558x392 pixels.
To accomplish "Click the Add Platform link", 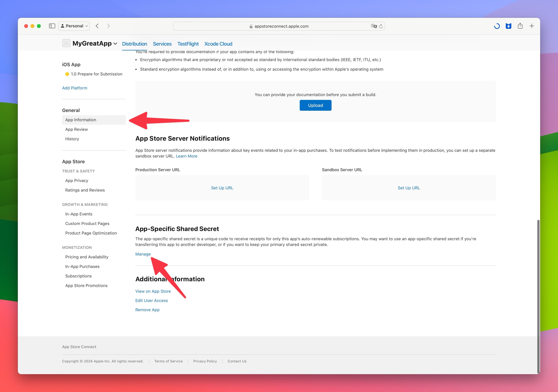I will click(75, 88).
